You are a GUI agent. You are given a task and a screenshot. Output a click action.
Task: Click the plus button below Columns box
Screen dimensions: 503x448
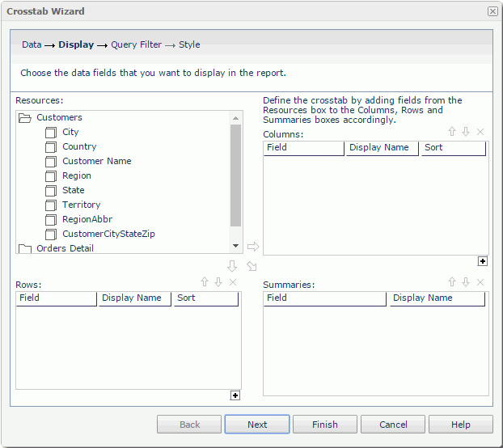pos(483,261)
